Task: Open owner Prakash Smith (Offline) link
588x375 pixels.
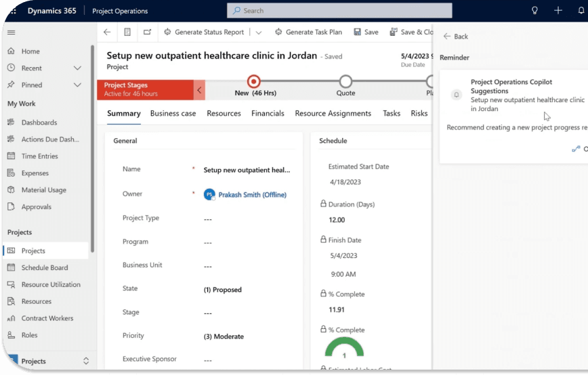Action: click(253, 194)
